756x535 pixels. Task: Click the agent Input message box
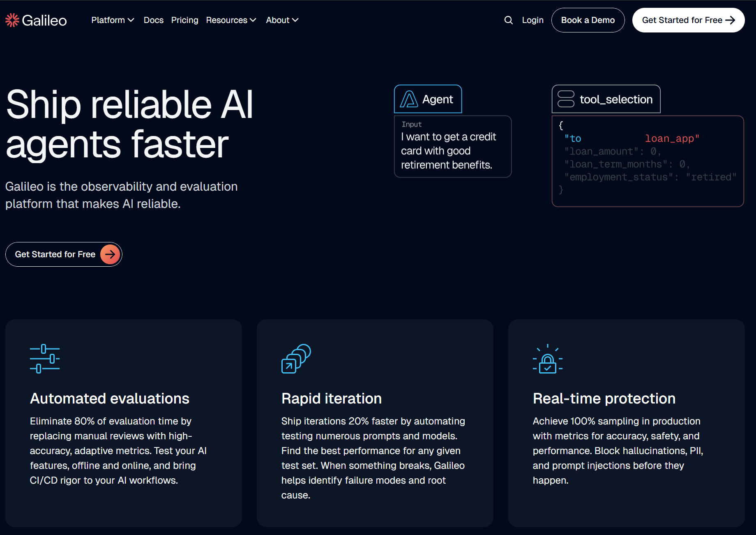coord(453,147)
